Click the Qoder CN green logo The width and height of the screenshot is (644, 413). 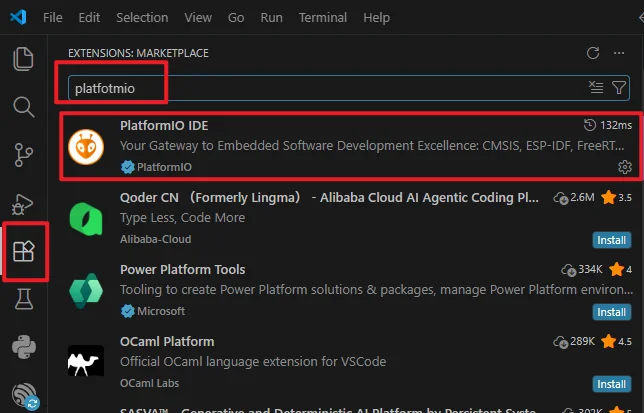click(x=86, y=219)
